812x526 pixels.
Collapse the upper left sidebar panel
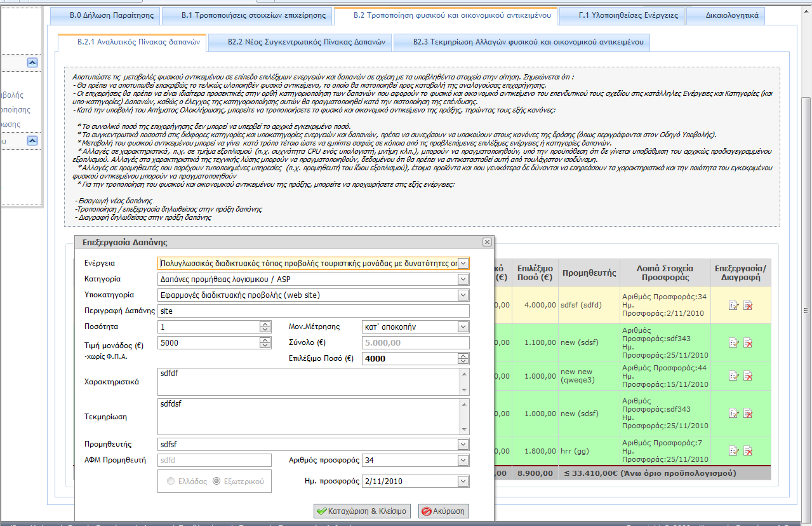pyautogui.click(x=33, y=63)
